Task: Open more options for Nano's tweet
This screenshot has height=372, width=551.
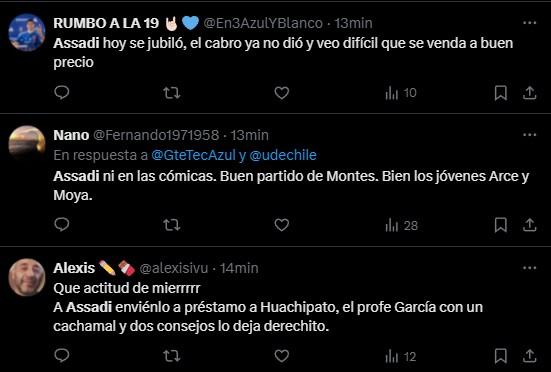Action: [x=530, y=135]
